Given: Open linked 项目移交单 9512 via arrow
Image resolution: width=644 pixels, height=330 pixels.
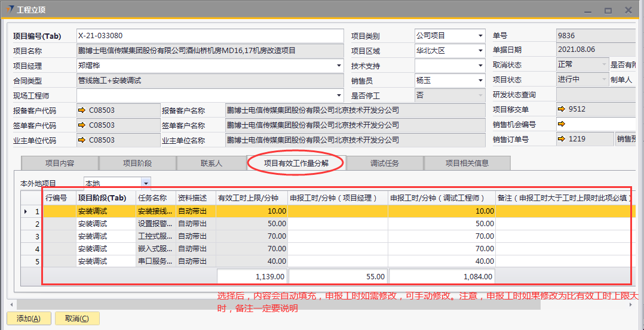Looking at the screenshot, I should pos(562,109).
